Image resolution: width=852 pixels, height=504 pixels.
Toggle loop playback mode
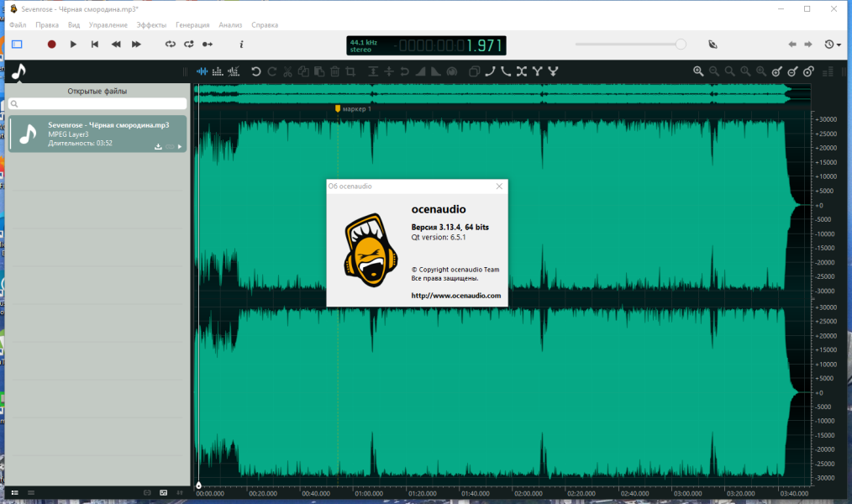point(170,45)
